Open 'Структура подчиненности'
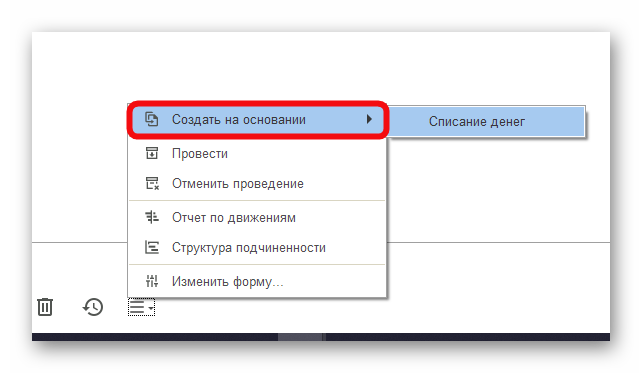This screenshot has width=642, height=373. (x=257, y=247)
